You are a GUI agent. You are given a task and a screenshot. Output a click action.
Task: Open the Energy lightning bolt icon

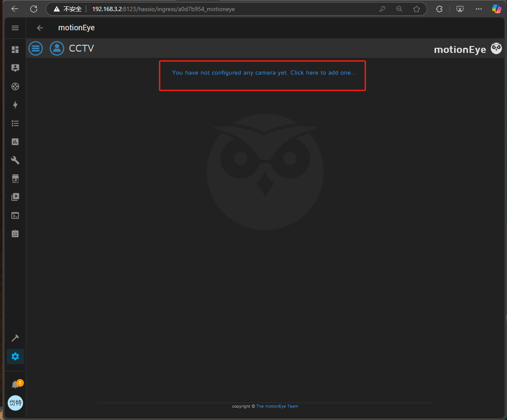pos(15,105)
